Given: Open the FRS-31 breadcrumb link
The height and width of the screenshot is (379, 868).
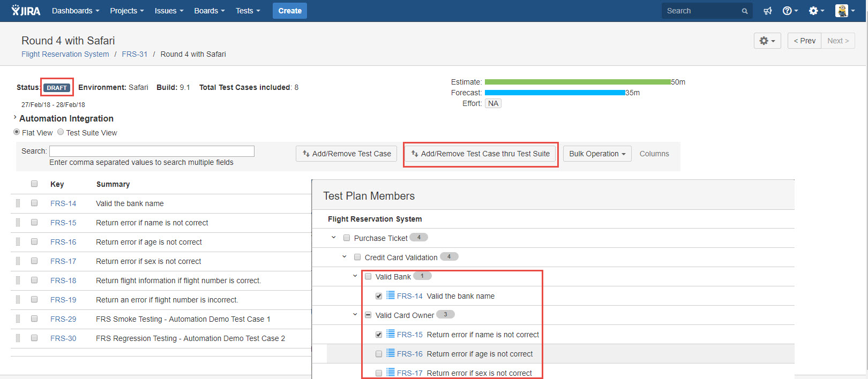Looking at the screenshot, I should point(134,54).
